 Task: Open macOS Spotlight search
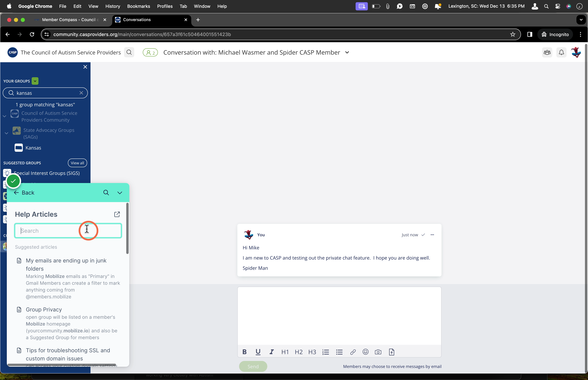pyautogui.click(x=546, y=6)
